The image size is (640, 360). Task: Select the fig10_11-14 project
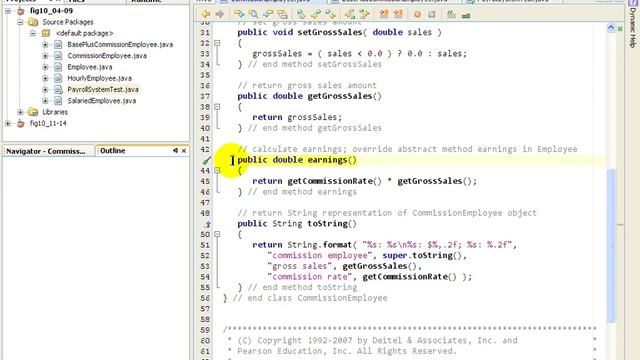pos(48,123)
